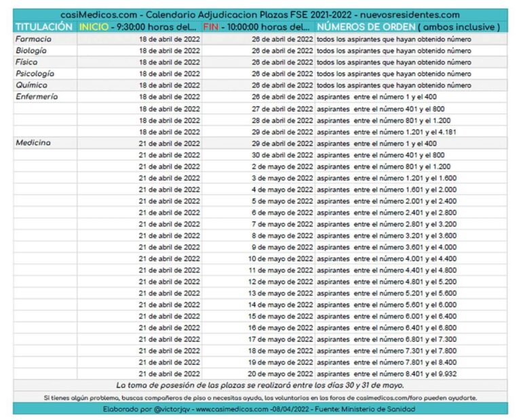Select the end date 3 de mayo de 2022
Viewport: 521px width, 420px height.
point(282,178)
